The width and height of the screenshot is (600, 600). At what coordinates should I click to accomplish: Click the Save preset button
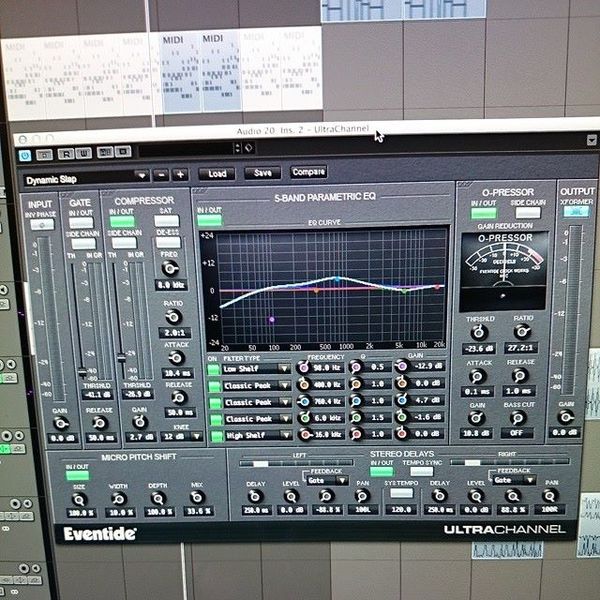(262, 173)
